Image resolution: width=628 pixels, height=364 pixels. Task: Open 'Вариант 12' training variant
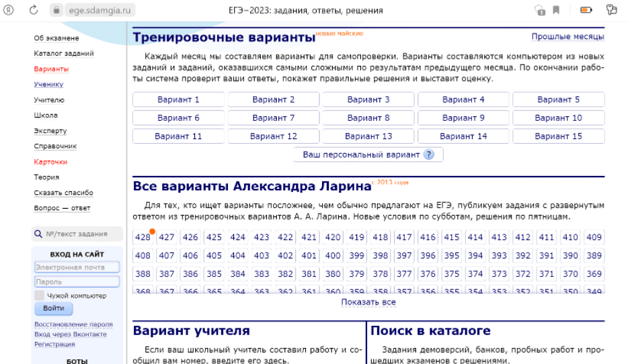click(274, 136)
